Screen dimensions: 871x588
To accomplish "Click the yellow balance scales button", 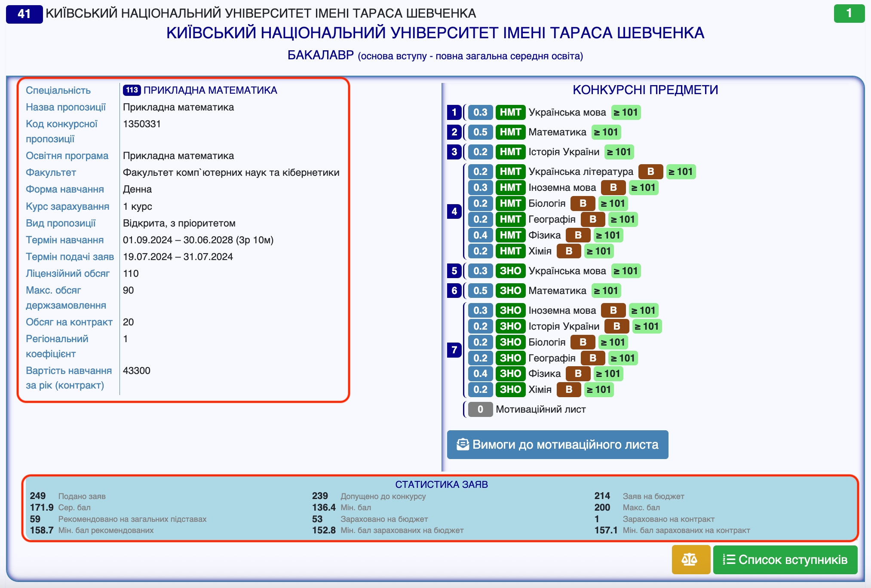I will [x=690, y=560].
